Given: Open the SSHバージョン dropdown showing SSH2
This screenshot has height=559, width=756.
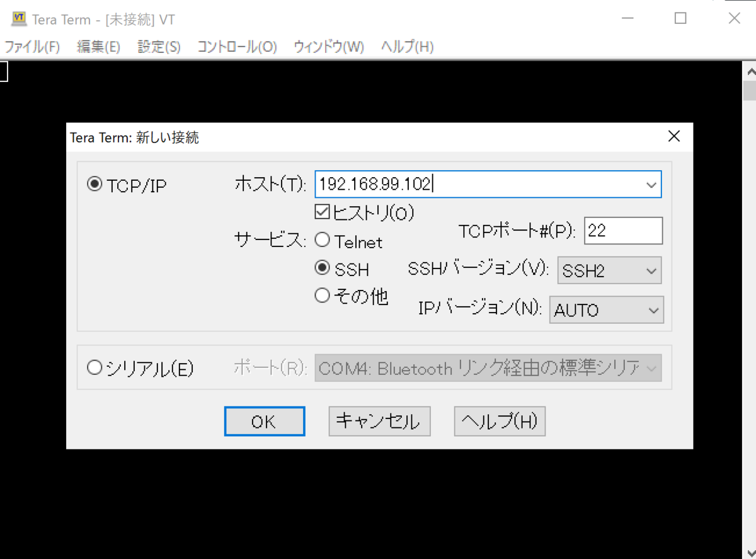Looking at the screenshot, I should point(609,270).
